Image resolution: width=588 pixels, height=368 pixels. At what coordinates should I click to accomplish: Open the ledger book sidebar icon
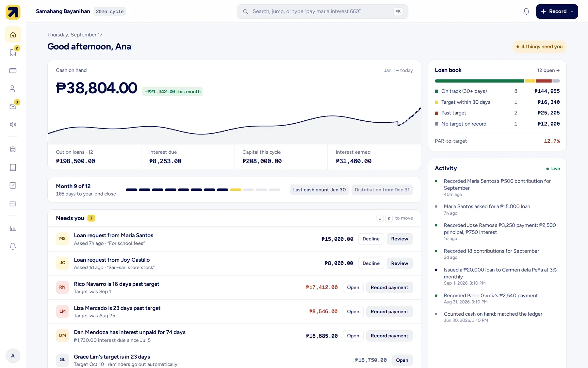point(13,167)
